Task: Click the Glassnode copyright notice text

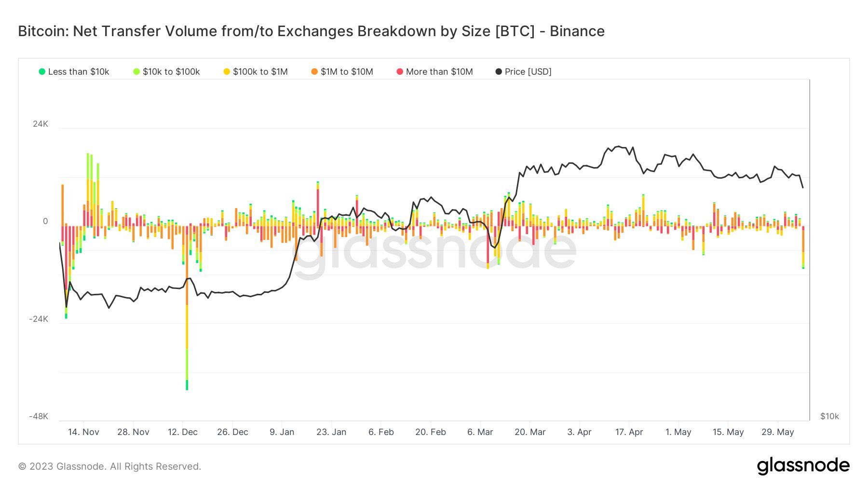Action: tap(109, 466)
